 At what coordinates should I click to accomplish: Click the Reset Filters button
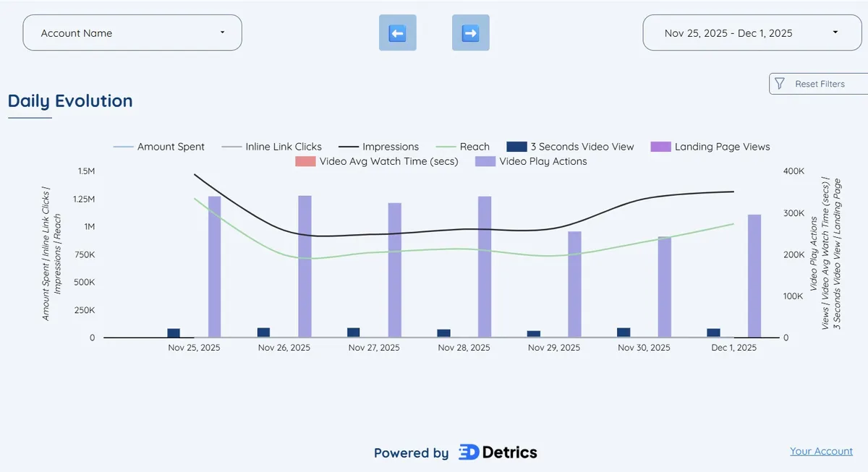point(820,84)
